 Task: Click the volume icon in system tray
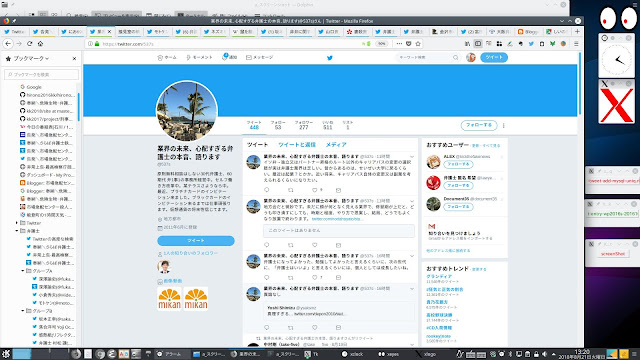(x=544, y=354)
